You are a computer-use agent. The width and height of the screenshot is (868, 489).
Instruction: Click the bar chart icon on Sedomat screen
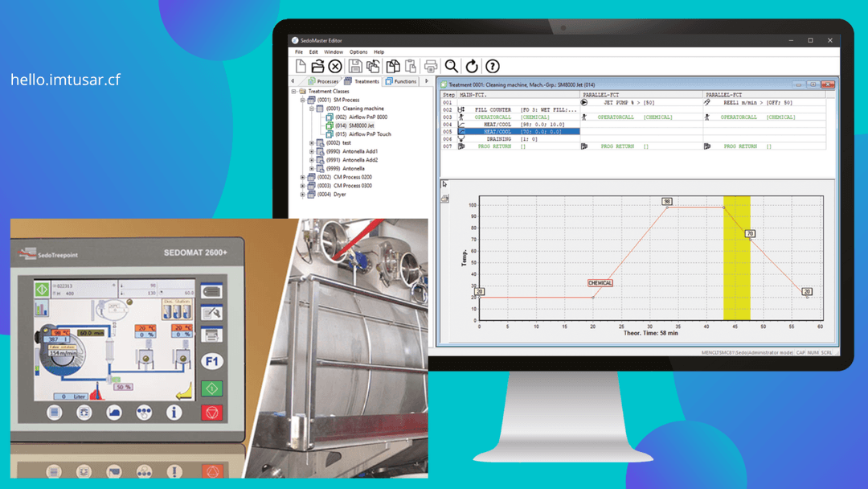tap(42, 309)
